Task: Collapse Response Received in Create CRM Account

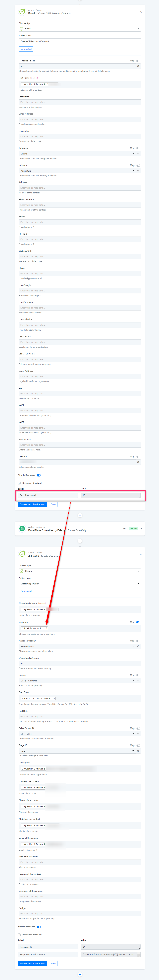Action: click(19, 483)
